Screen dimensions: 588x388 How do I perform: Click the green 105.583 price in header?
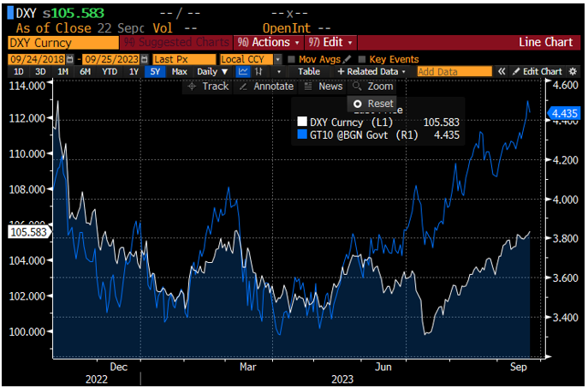78,13
